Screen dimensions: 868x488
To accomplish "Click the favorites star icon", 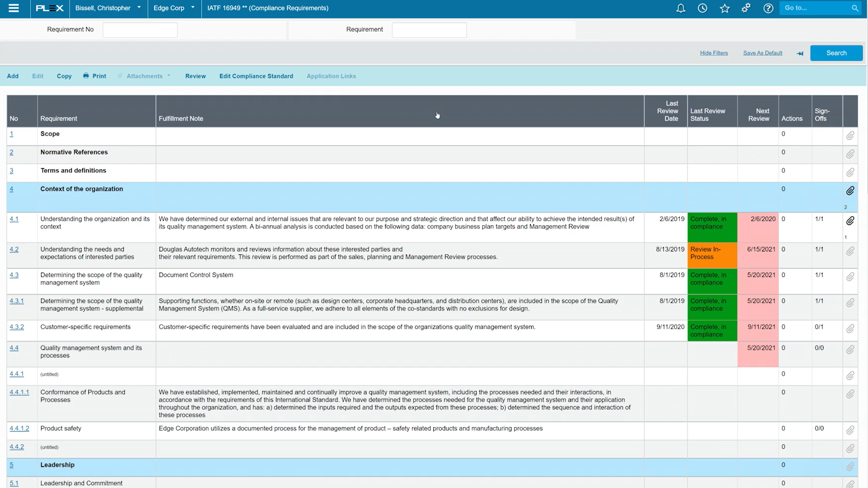I will pos(724,8).
